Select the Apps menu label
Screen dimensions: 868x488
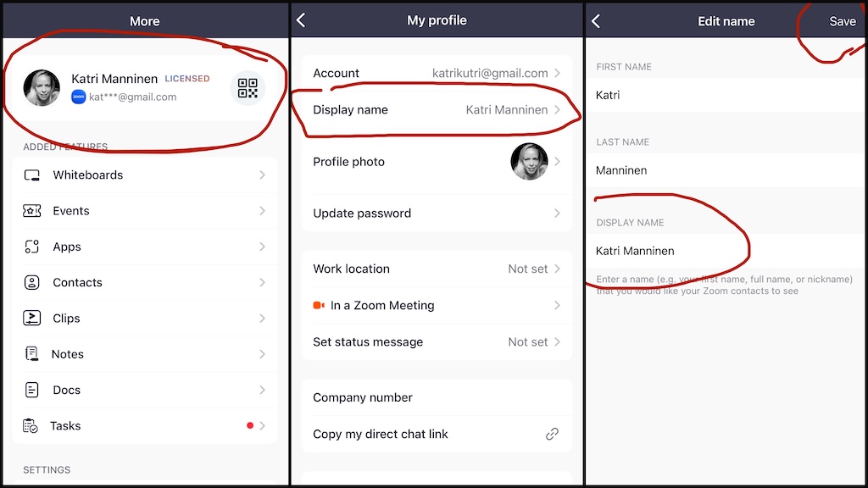point(67,247)
